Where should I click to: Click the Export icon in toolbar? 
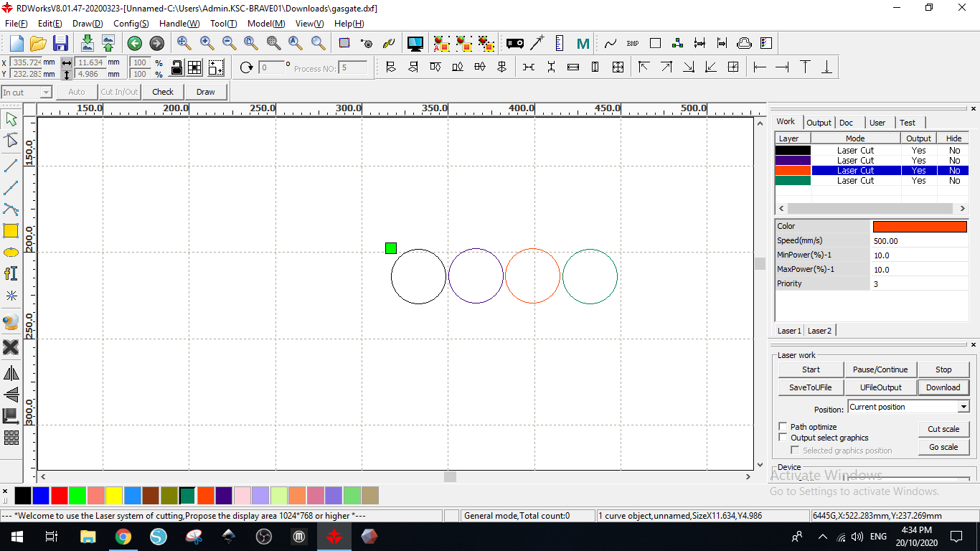[108, 43]
